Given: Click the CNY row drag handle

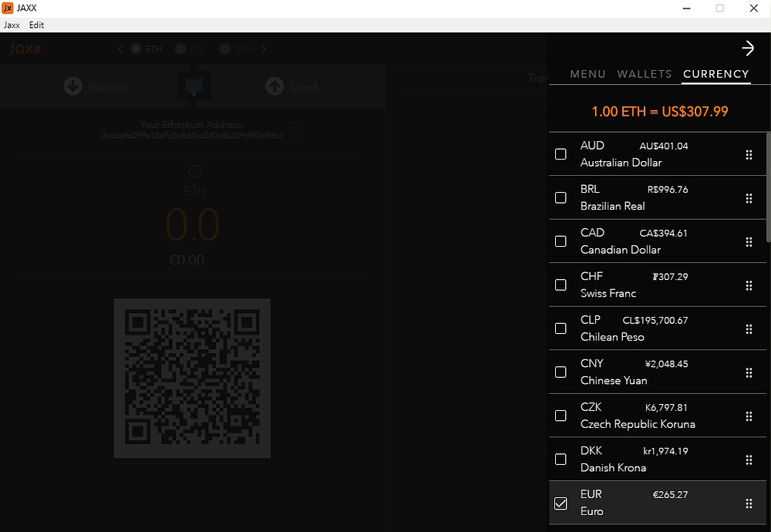Looking at the screenshot, I should (x=749, y=372).
